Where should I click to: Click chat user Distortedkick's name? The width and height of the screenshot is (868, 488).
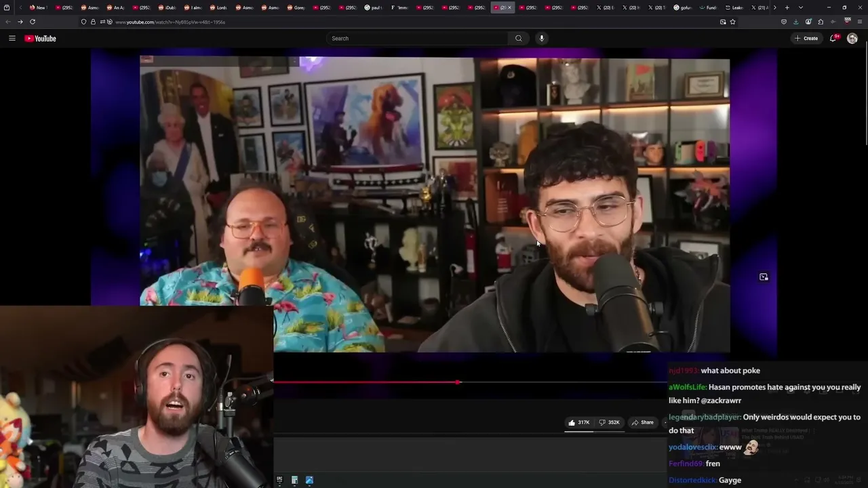click(x=692, y=481)
